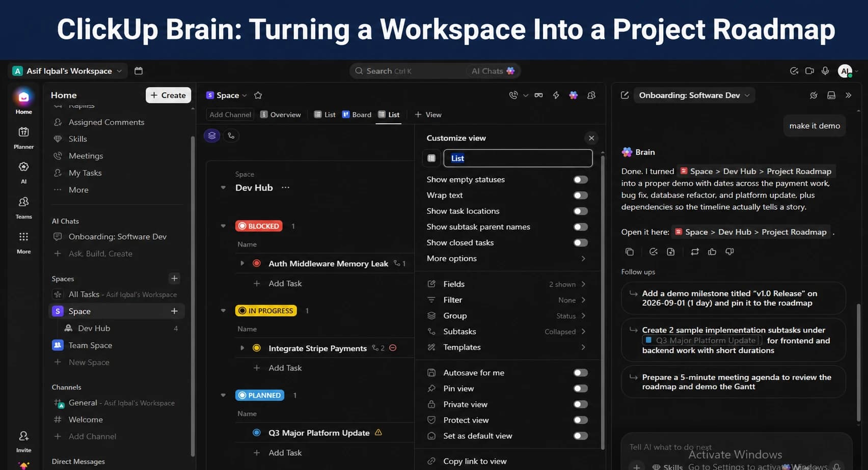
Task: Open the Planner sidebar icon
Action: [x=23, y=132]
